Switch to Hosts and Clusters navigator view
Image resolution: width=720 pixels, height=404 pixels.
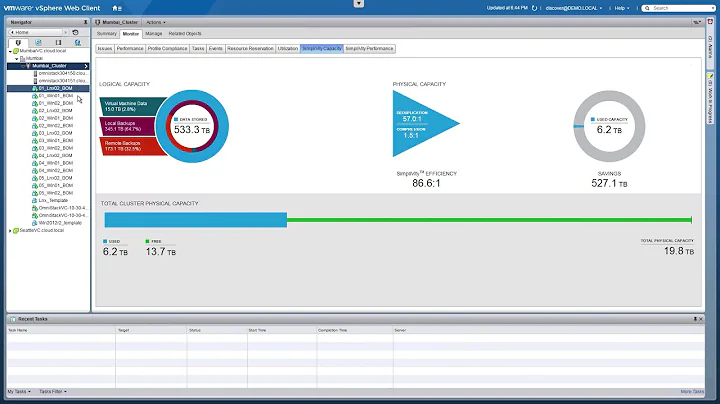tap(18, 43)
